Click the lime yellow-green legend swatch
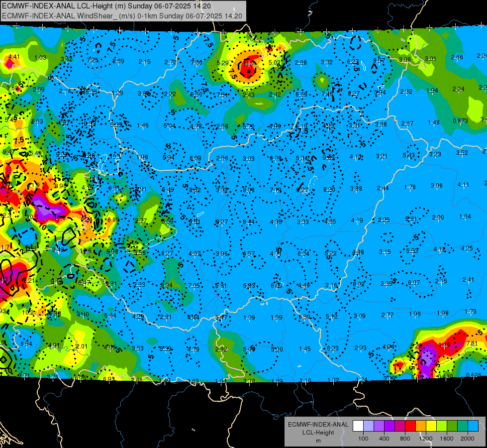 coord(442,426)
